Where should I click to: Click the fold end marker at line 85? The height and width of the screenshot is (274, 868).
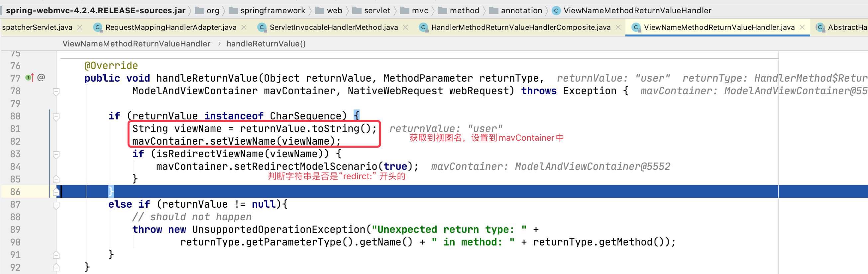point(56,179)
